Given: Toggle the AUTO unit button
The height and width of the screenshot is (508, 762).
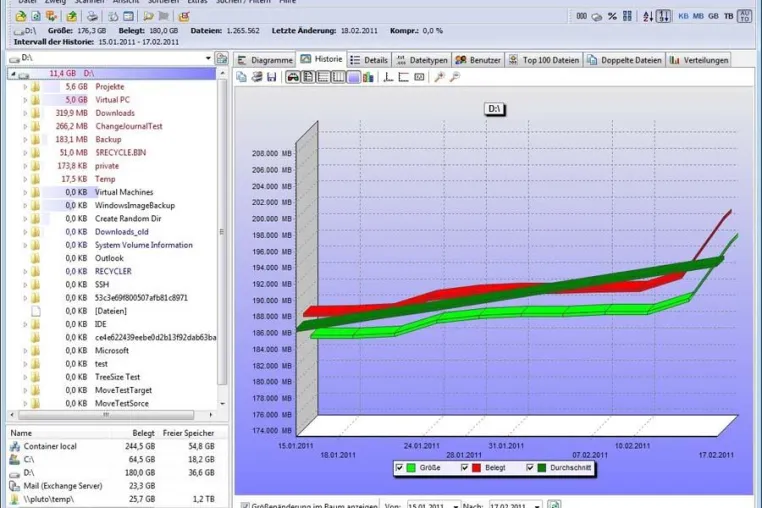Looking at the screenshot, I should 745,16.
